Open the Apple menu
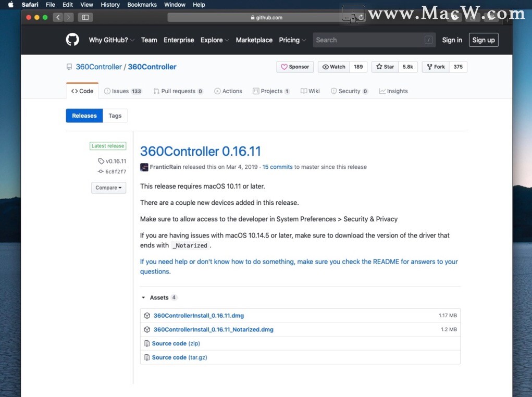Image resolution: width=532 pixels, height=397 pixels. coord(10,4)
